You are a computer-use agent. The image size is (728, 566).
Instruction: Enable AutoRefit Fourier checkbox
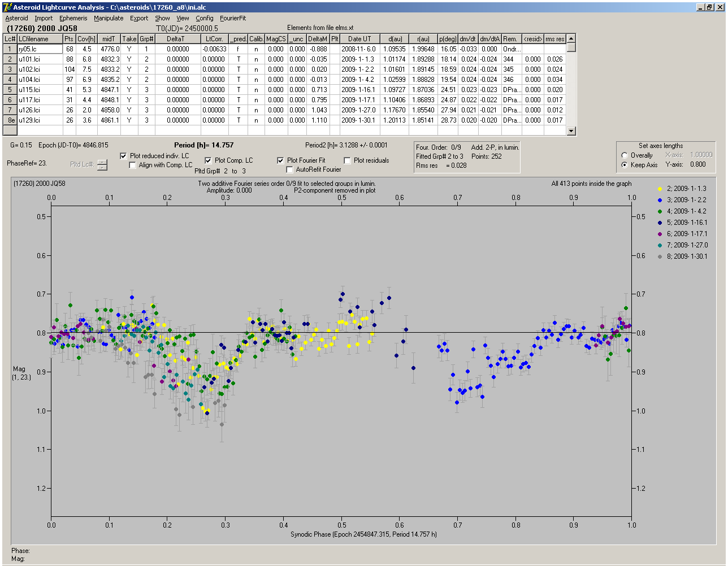[289, 169]
